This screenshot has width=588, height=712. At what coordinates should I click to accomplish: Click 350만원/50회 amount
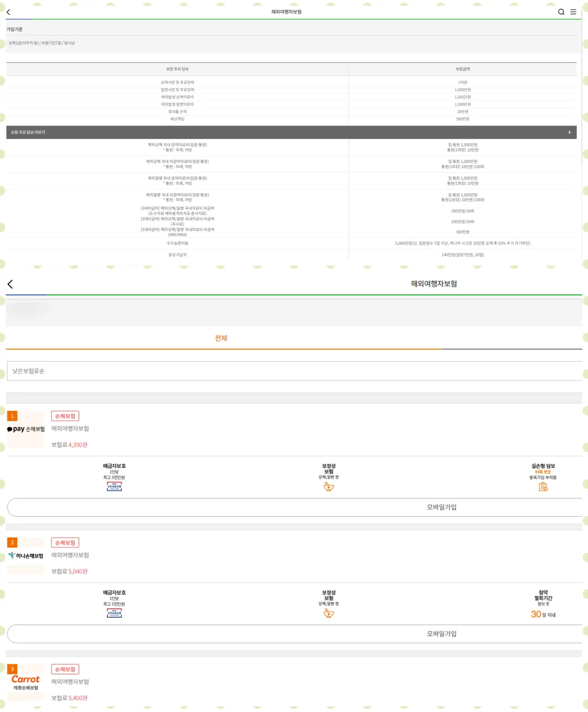[x=463, y=211]
